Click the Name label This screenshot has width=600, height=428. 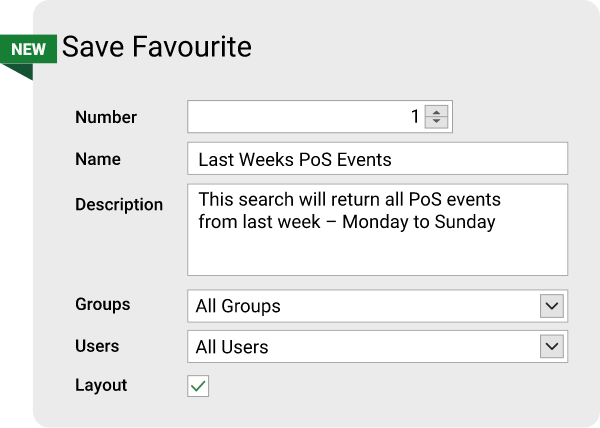click(x=98, y=159)
